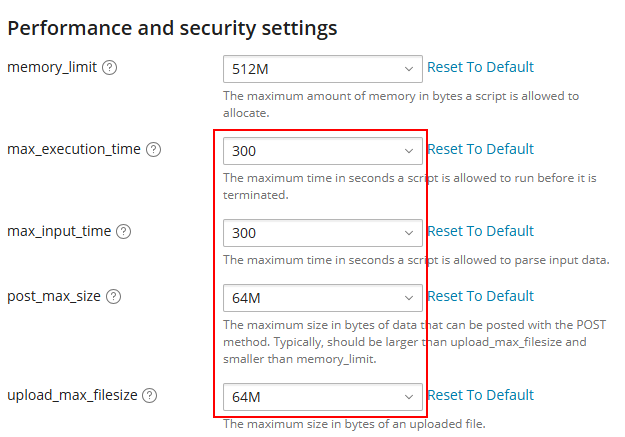
Task: Show the help hint for post_max_size
Action: [114, 297]
